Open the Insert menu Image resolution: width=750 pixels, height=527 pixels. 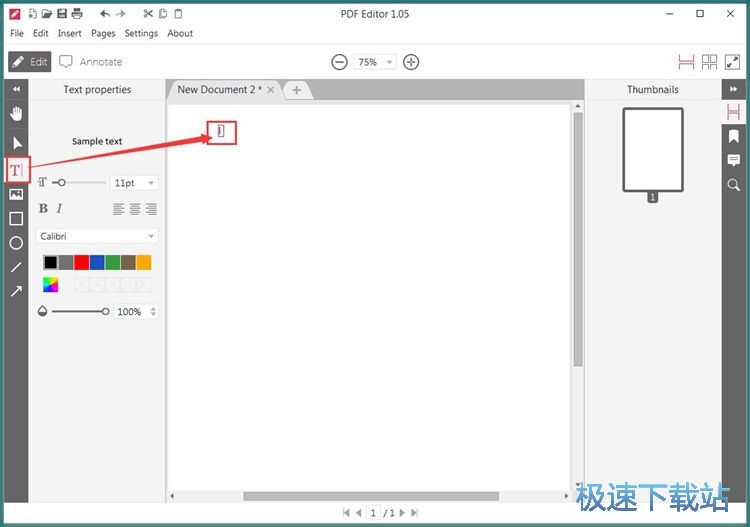[69, 33]
